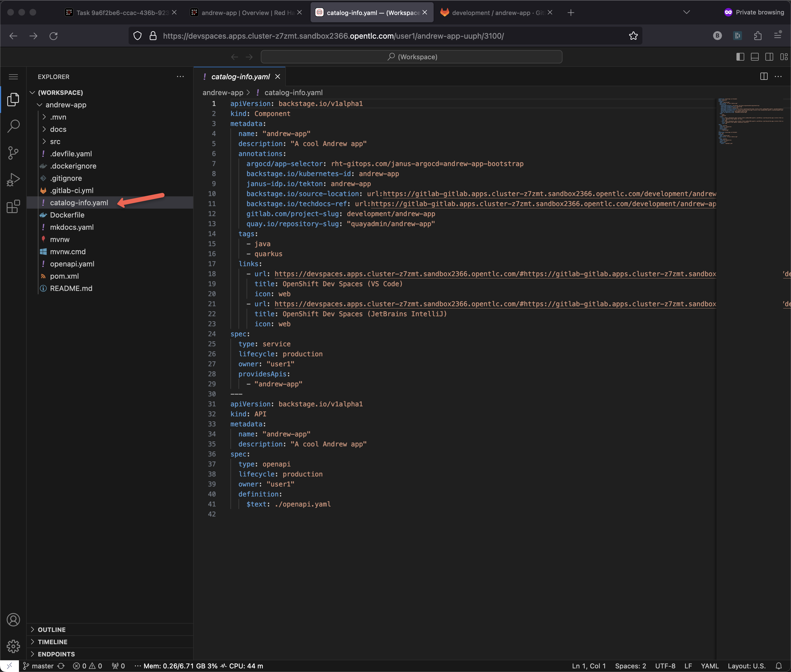Viewport: 791px width, 672px height.
Task: Open the Search view in activity bar
Action: [13, 126]
